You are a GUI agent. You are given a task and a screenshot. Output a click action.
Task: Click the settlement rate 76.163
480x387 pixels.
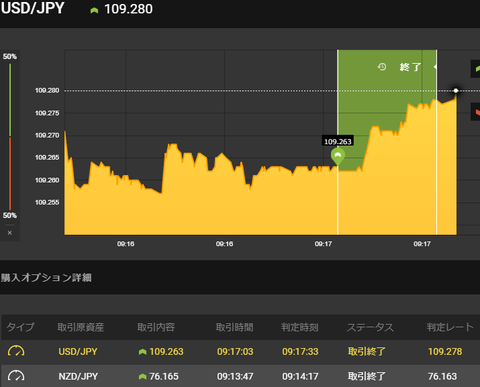442,376
